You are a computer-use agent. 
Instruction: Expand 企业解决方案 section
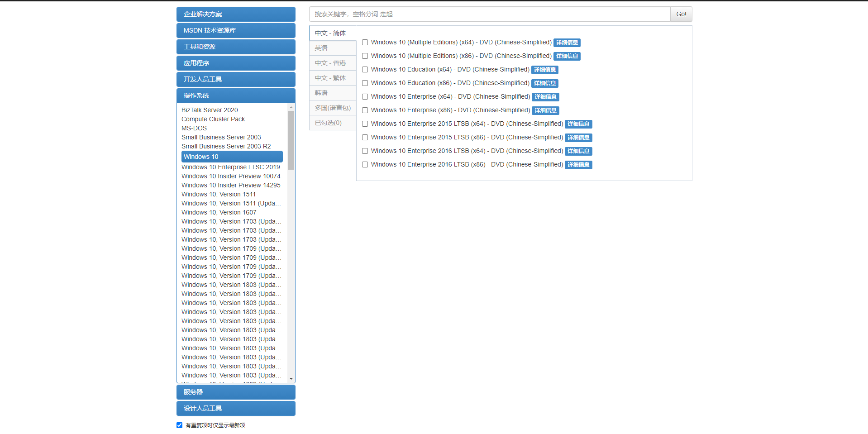click(236, 14)
